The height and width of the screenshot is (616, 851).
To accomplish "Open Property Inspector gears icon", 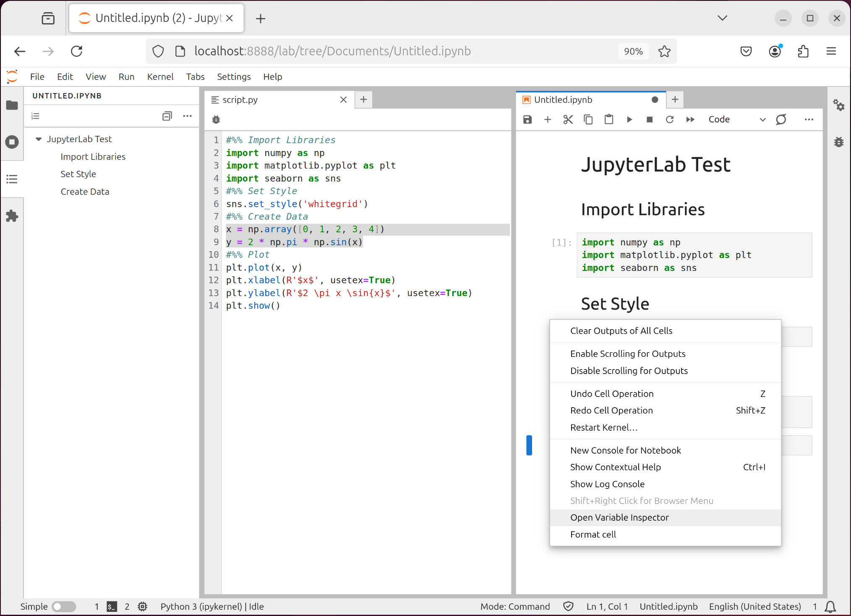I will click(839, 105).
